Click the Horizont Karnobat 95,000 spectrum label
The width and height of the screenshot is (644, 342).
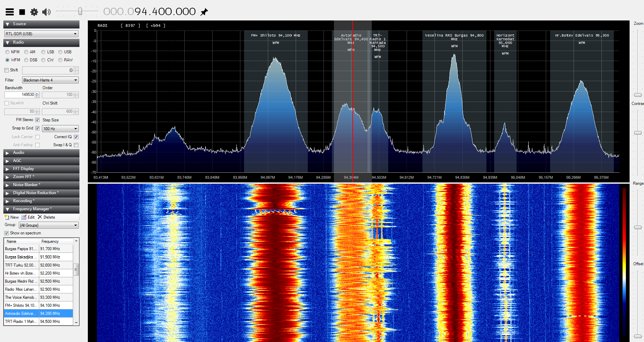tap(505, 41)
